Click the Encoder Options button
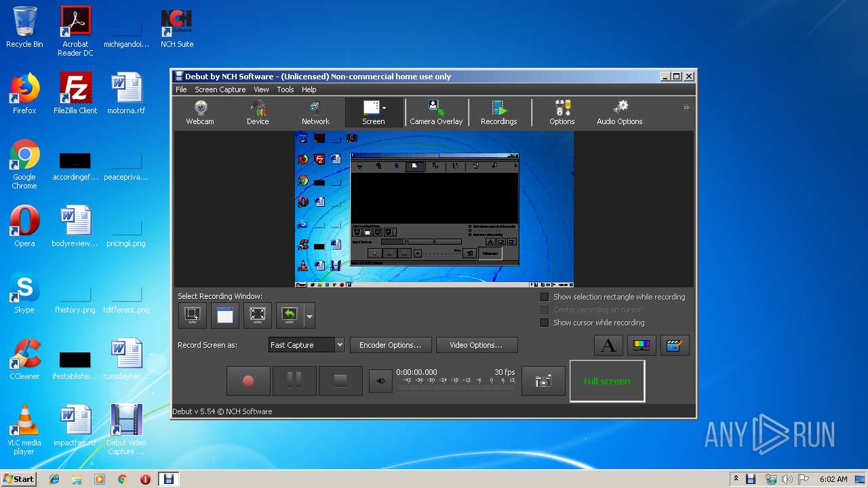 [390, 345]
